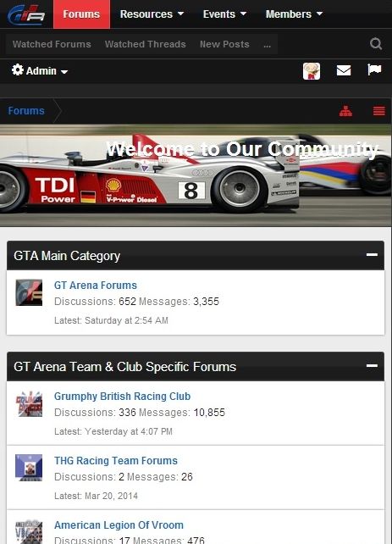Select the Forums tab
The width and height of the screenshot is (392, 544).
click(81, 14)
